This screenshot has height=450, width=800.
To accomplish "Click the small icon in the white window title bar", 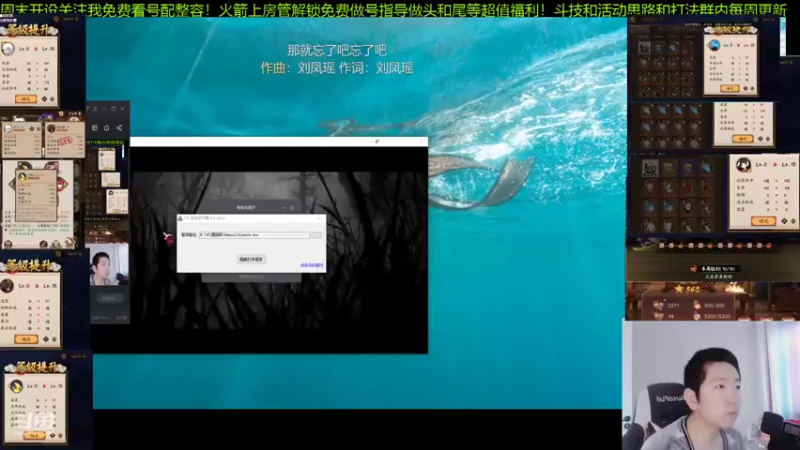I will (377, 141).
